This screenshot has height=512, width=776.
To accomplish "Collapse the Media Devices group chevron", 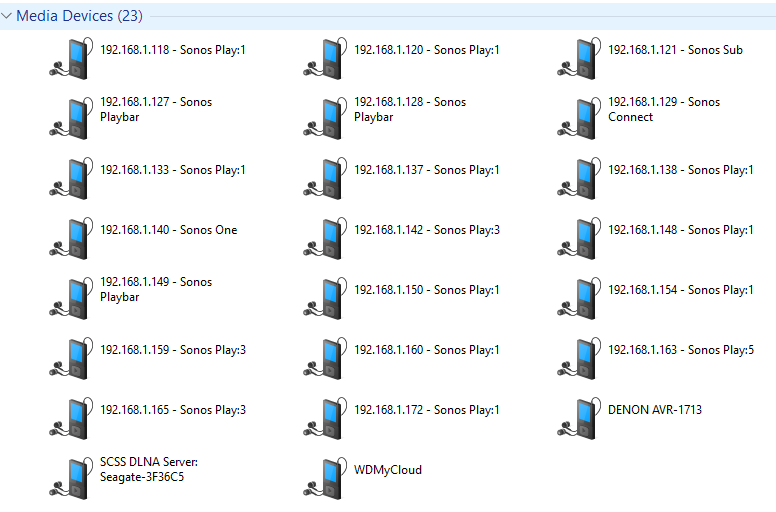I will (x=6, y=16).
